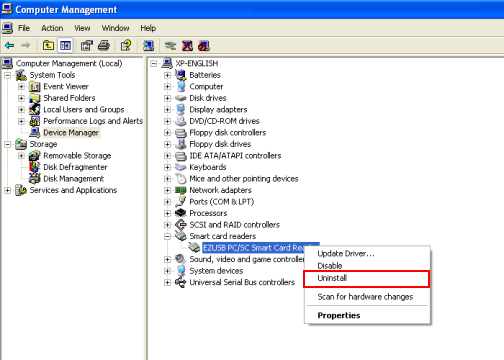Click the Forward arrow toolbar icon
The image size is (504, 360).
tap(26, 45)
